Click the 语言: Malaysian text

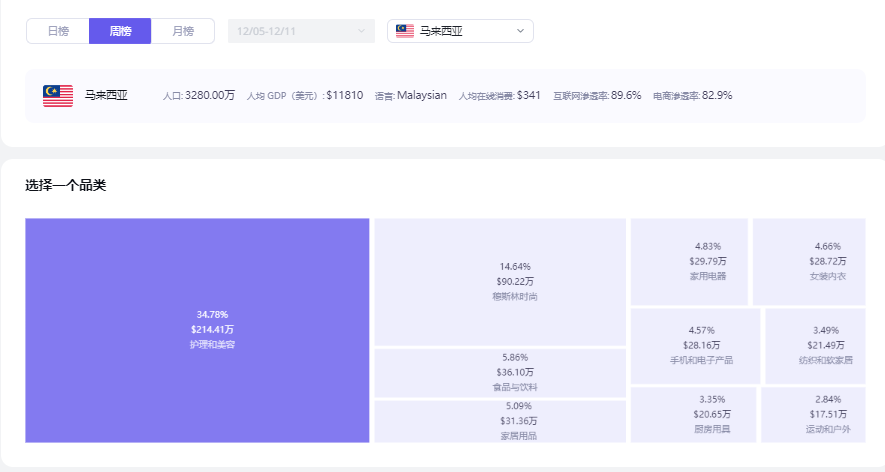coord(410,95)
